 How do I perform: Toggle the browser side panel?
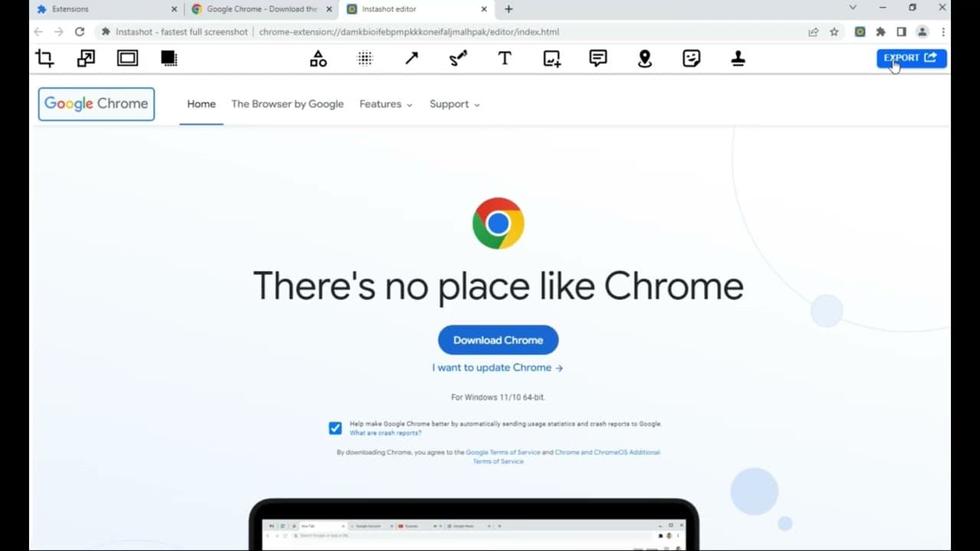click(901, 32)
